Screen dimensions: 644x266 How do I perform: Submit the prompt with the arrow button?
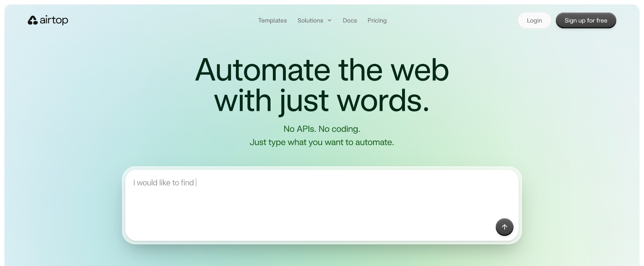point(504,227)
